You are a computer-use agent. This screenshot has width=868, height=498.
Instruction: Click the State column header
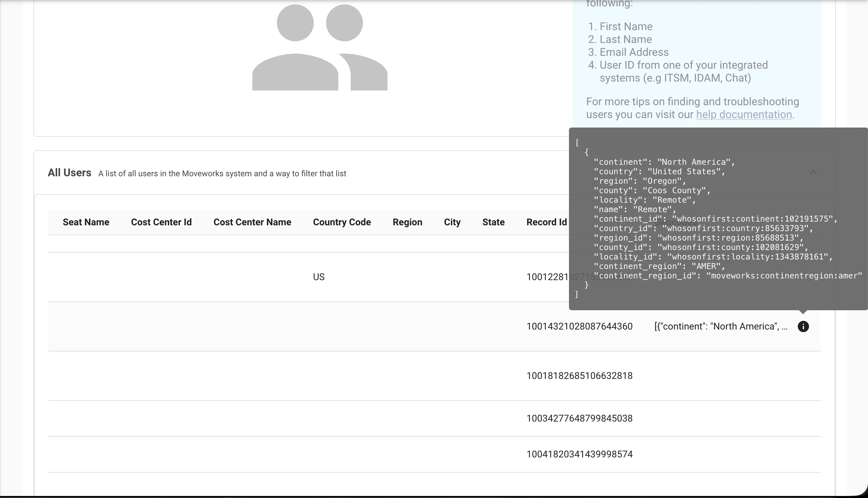tap(493, 222)
